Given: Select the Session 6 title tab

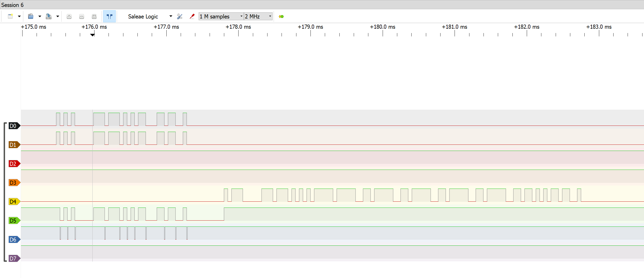Looking at the screenshot, I should click(12, 5).
